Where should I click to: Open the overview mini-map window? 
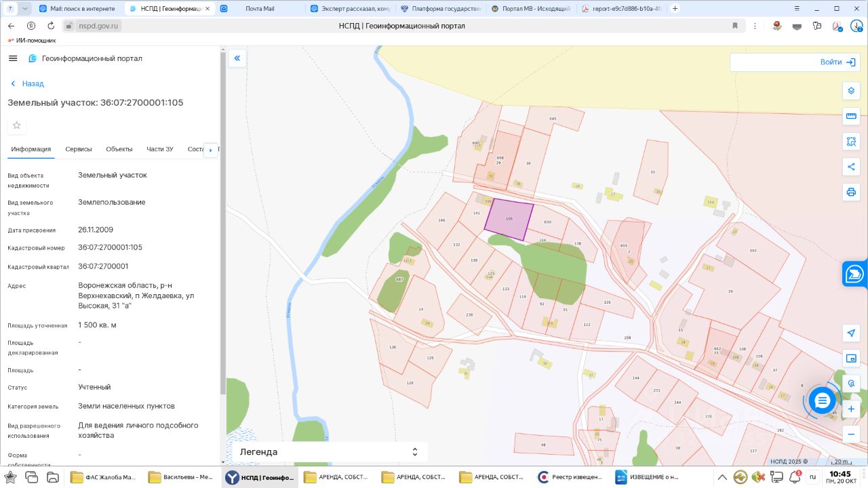pos(851,358)
